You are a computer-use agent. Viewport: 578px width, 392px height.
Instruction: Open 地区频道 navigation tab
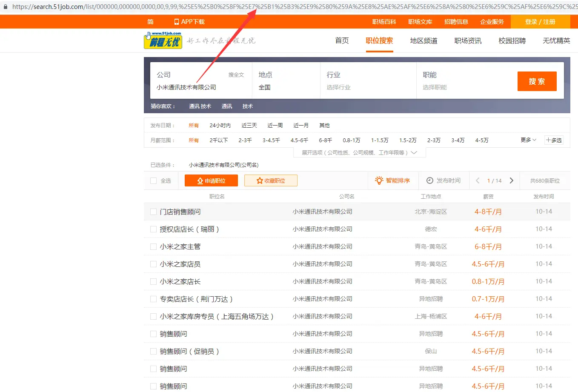point(423,41)
